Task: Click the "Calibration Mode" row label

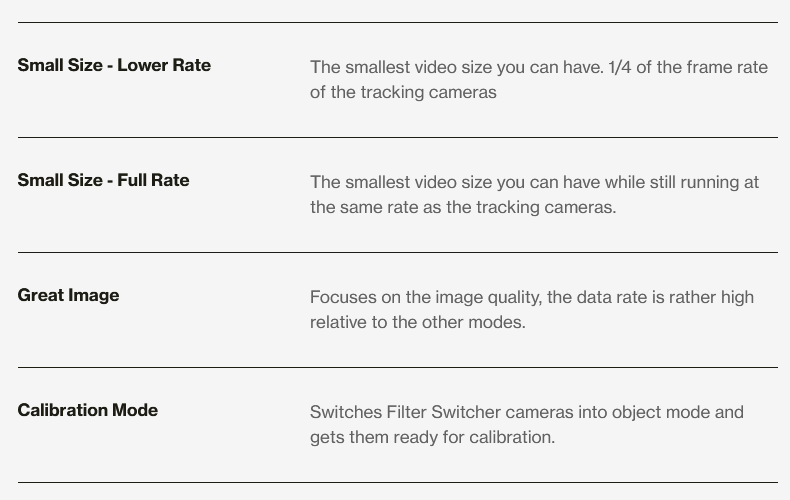Action: [x=88, y=411]
